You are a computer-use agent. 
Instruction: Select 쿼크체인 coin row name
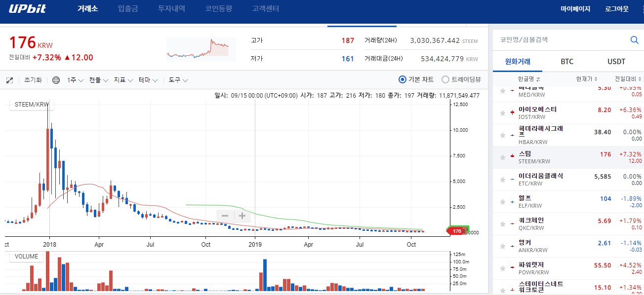531,220
